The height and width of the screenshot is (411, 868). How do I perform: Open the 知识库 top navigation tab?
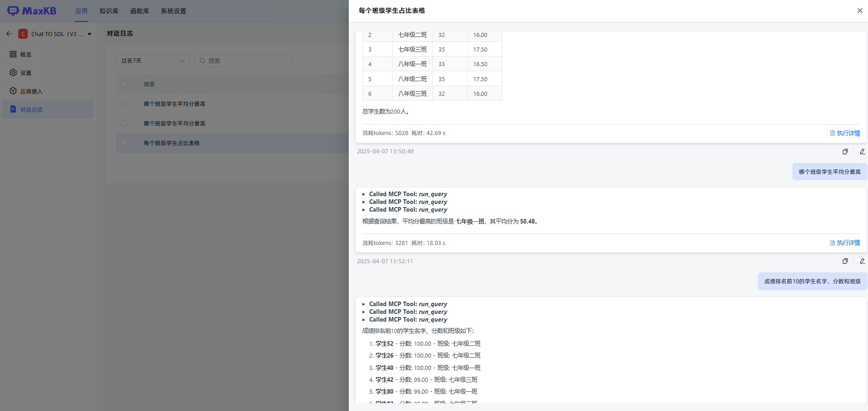point(109,11)
